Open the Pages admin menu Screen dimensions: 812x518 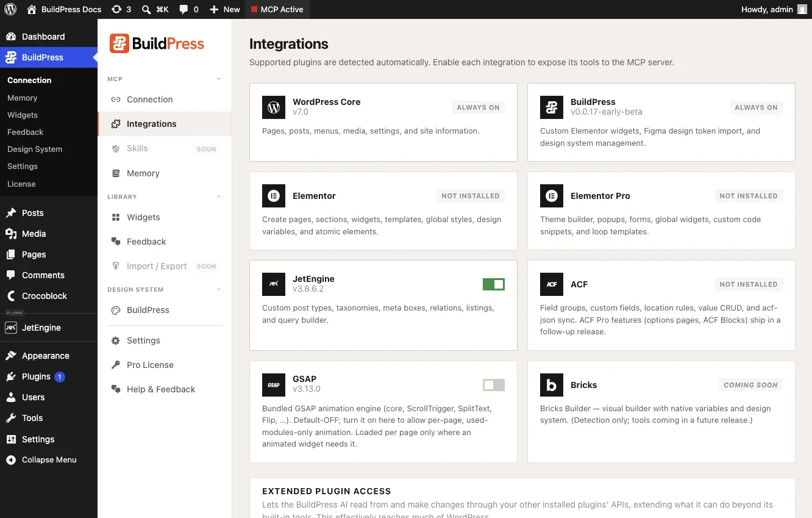click(49, 254)
